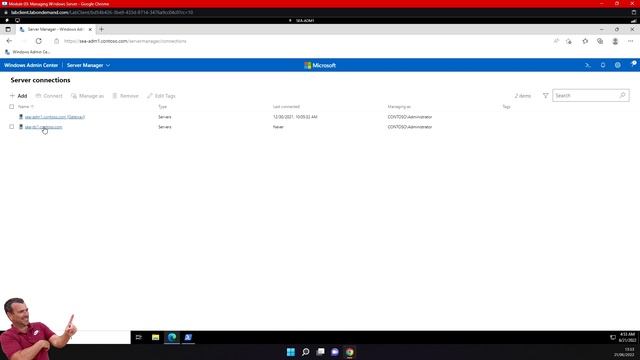The width and height of the screenshot is (640, 360).
Task: Click the Manage as toolbar button
Action: (x=87, y=96)
